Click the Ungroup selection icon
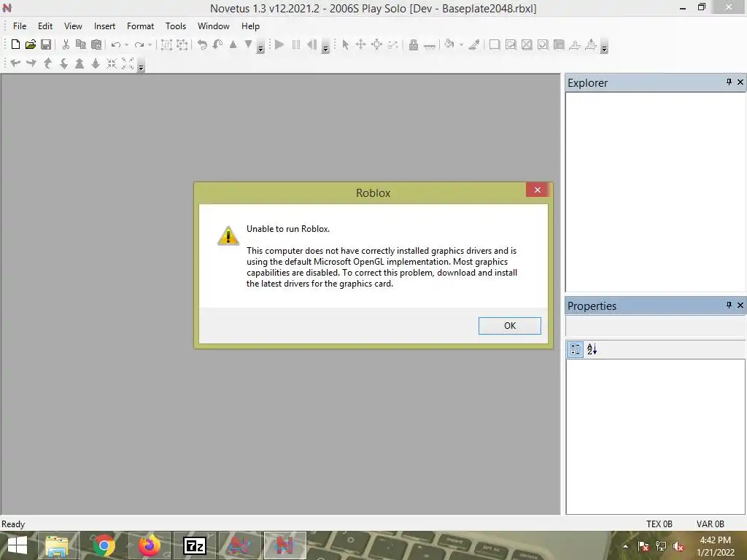 pos(182,44)
